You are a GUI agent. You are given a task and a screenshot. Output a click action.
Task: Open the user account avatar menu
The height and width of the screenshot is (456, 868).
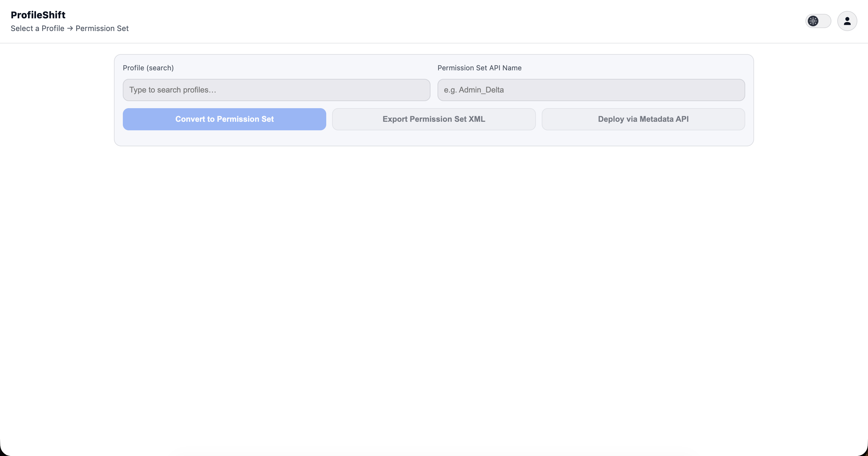point(847,21)
